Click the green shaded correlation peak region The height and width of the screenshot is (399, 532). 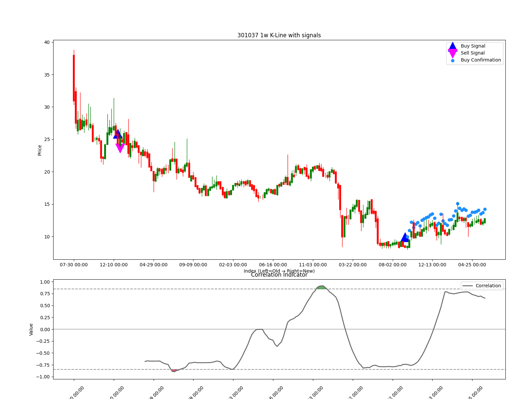click(x=321, y=287)
